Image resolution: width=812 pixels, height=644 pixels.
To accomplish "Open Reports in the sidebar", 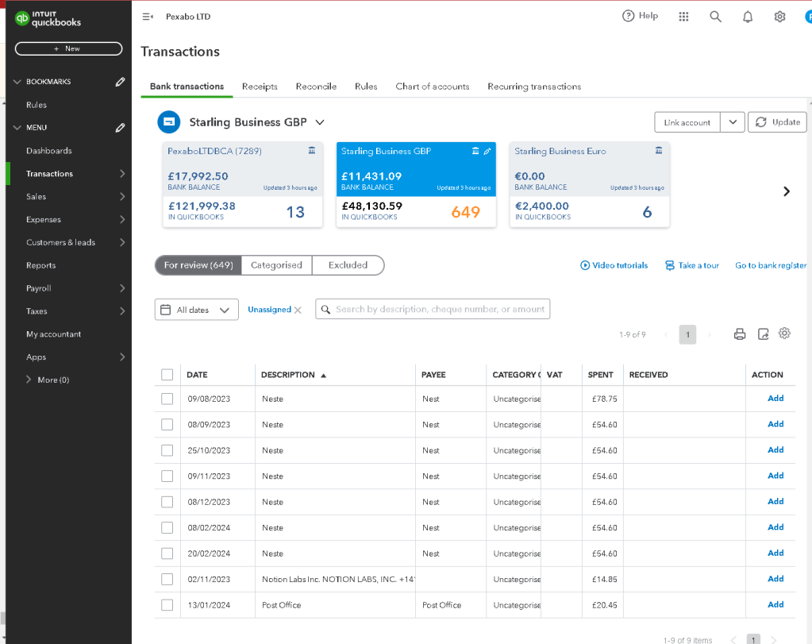I will (x=41, y=265).
